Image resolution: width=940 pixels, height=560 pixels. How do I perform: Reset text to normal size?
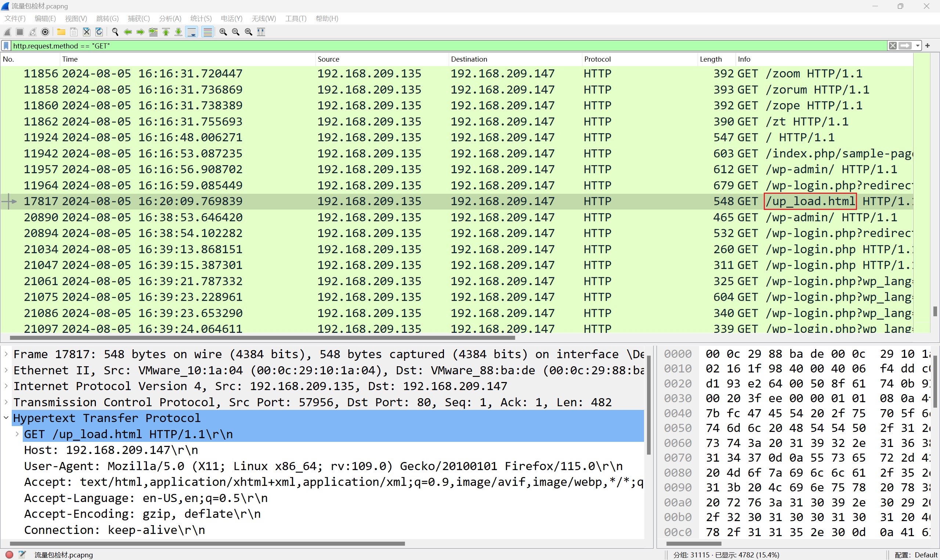(x=248, y=32)
